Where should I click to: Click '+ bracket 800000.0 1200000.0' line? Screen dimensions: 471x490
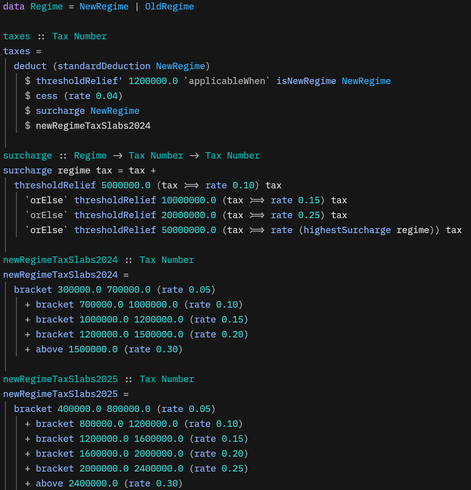[134, 424]
